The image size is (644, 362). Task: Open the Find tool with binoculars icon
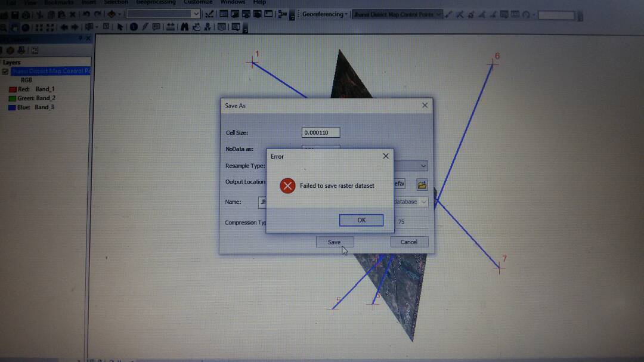pyautogui.click(x=184, y=26)
